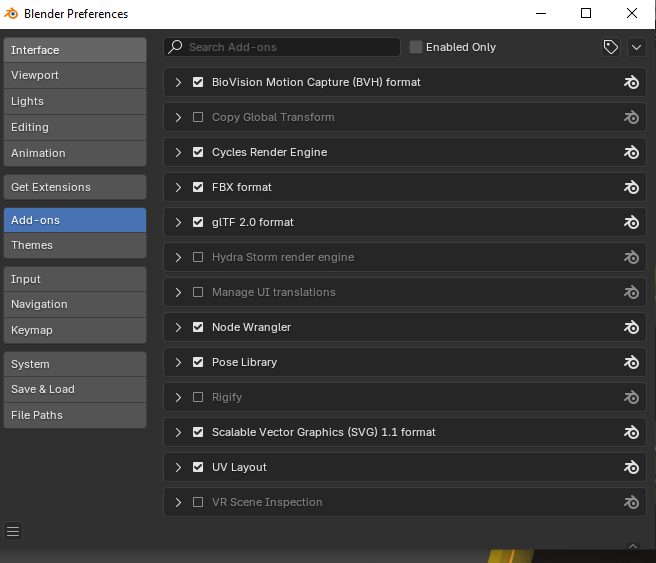Click the Blender icon beside UV Layout
The height and width of the screenshot is (563, 656).
point(631,467)
